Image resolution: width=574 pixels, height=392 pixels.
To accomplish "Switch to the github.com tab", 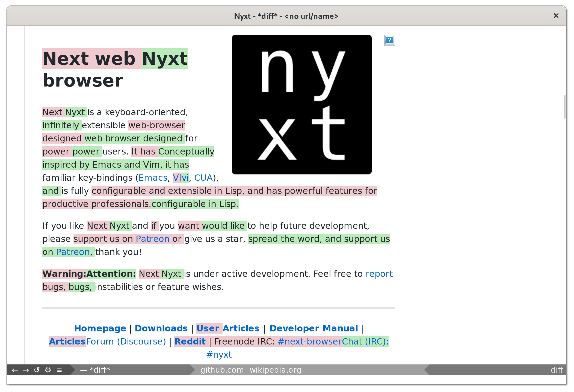I will (x=222, y=370).
